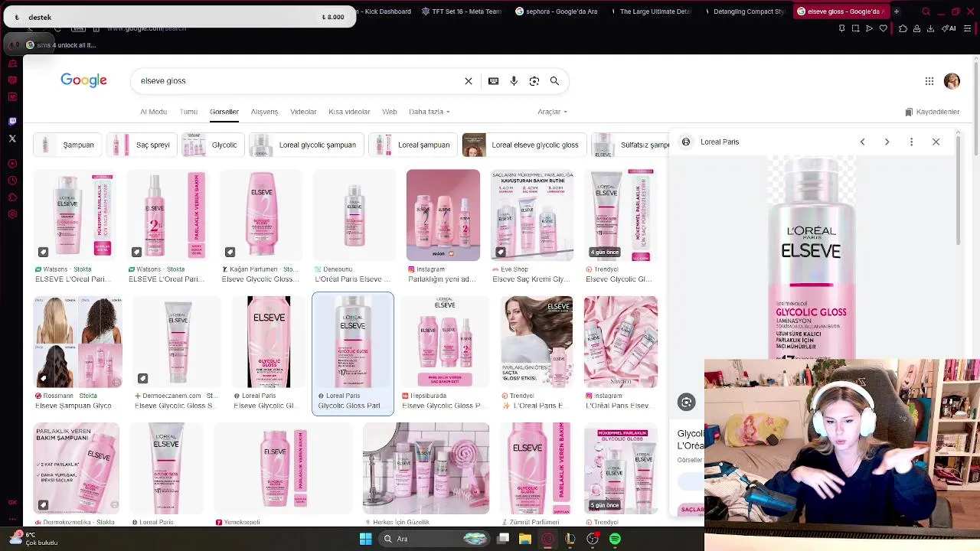Switch to the Al Modu tab
Image resolution: width=980 pixels, height=551 pixels.
(153, 112)
